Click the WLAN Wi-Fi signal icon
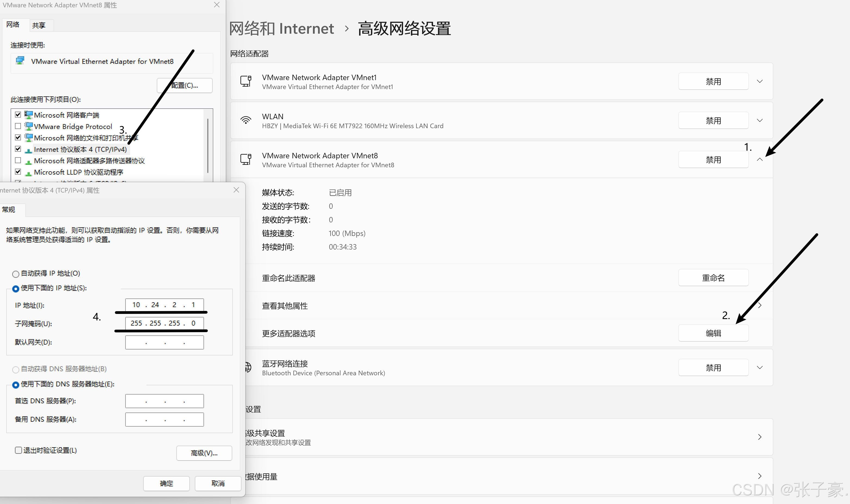 point(246,120)
